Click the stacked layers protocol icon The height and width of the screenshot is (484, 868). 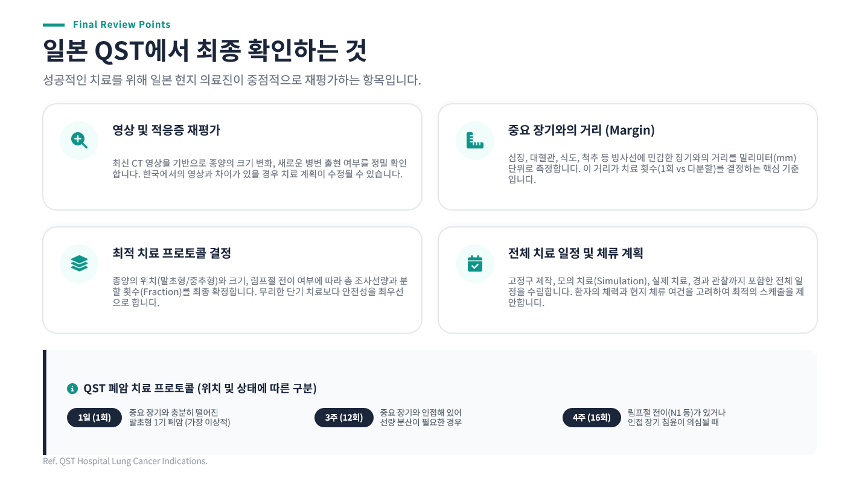(x=79, y=264)
